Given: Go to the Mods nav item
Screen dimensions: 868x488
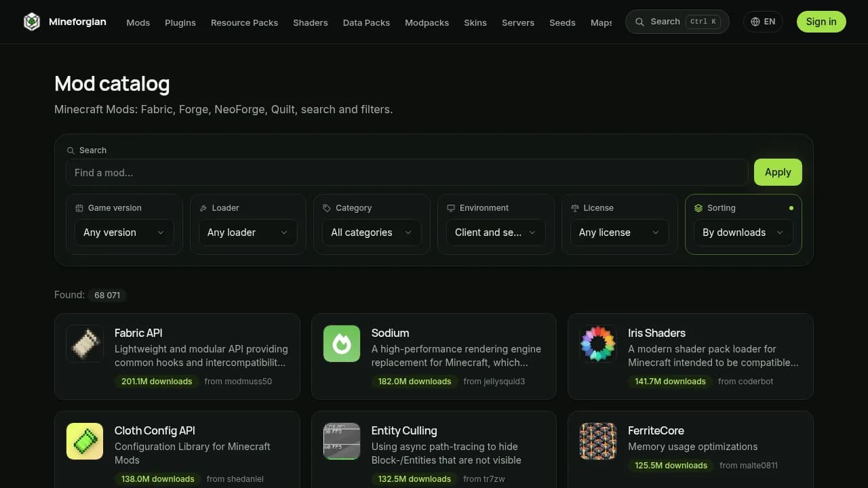Looking at the screenshot, I should (138, 22).
